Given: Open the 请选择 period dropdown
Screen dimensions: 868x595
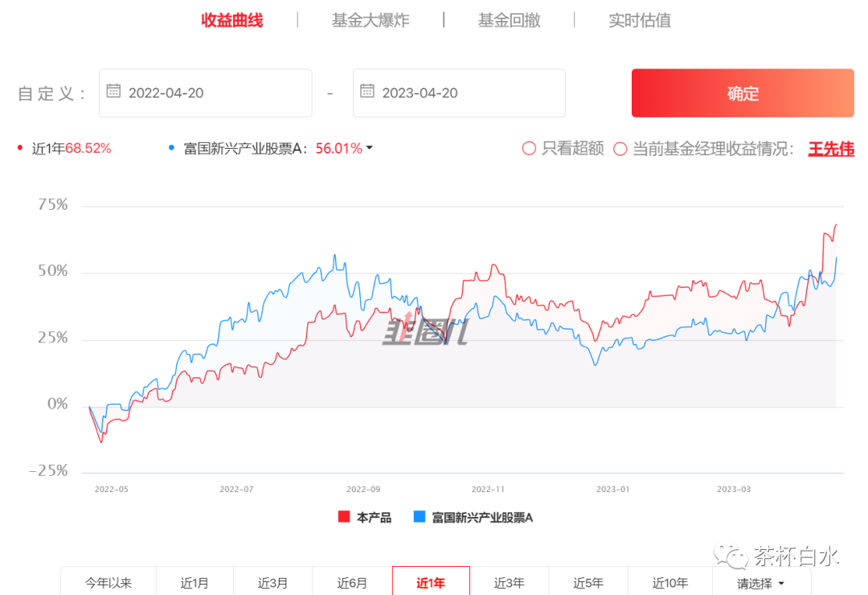Looking at the screenshot, I should 759,583.
